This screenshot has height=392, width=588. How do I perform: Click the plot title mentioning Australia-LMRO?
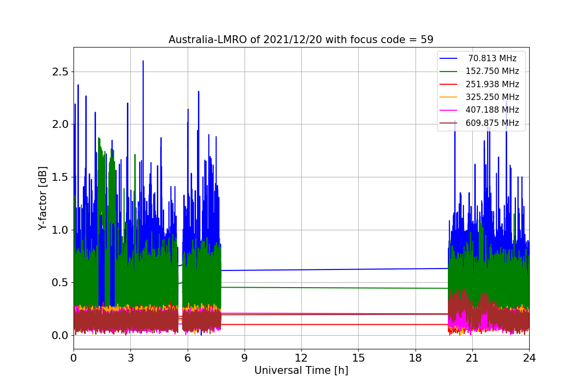pos(301,40)
